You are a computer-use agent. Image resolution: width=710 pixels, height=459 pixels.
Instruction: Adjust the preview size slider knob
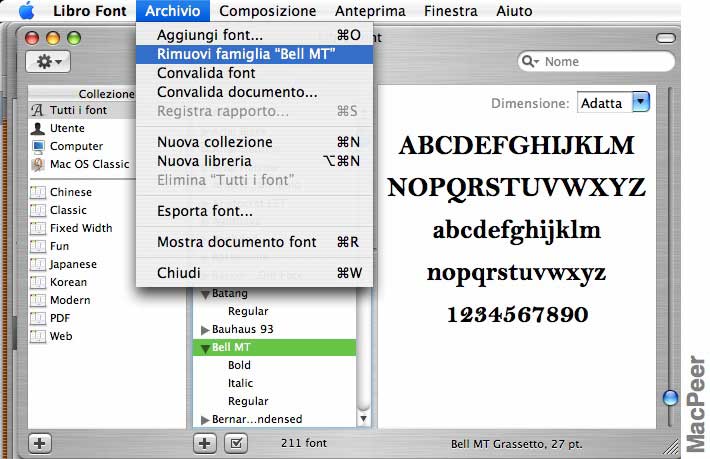pos(670,398)
